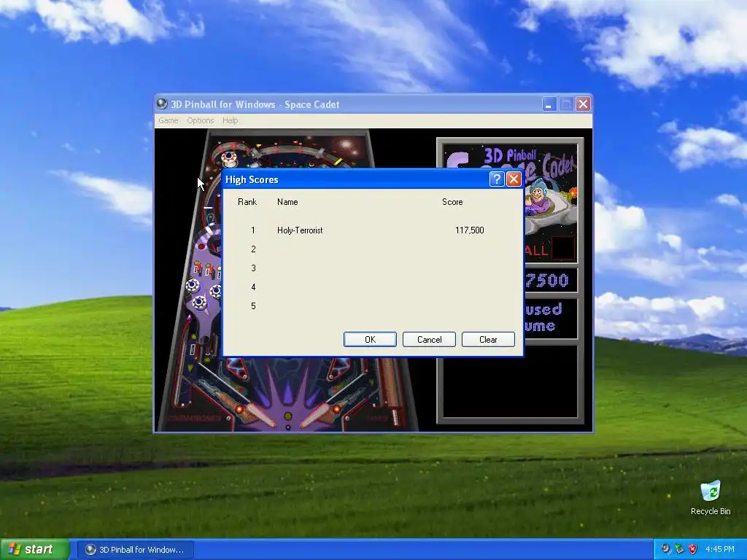
Task: Click the Score column header
Action: coord(452,202)
